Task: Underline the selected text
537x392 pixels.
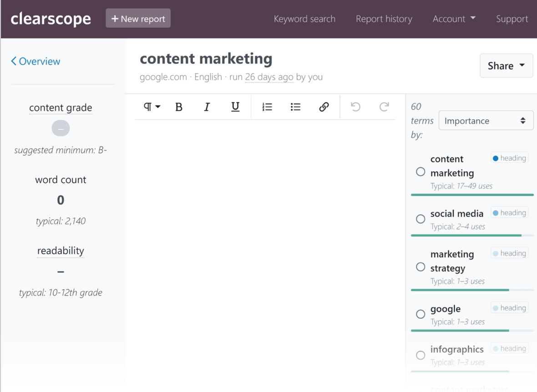Action: click(x=235, y=107)
